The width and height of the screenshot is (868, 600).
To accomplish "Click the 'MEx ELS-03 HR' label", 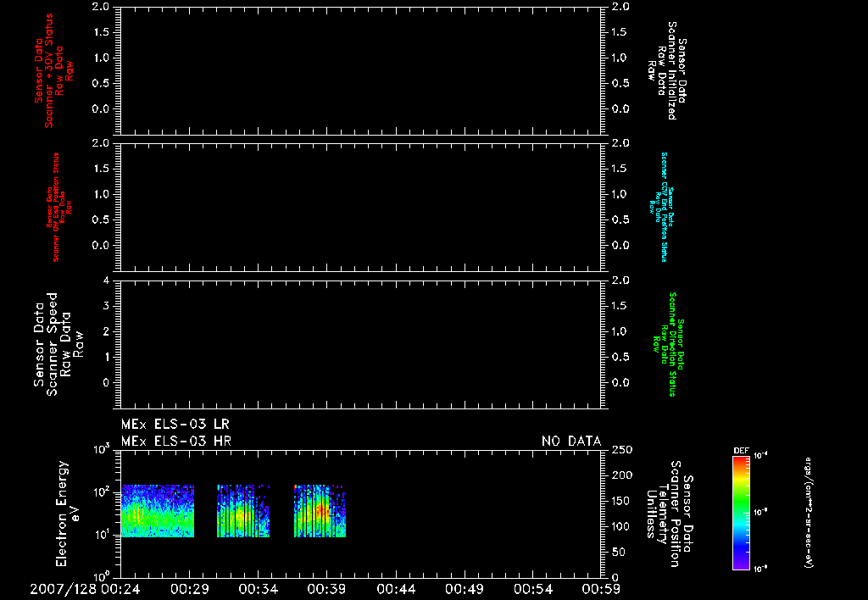I will point(176,442).
